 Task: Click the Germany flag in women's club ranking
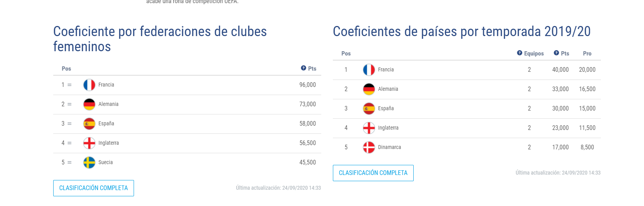tap(89, 104)
